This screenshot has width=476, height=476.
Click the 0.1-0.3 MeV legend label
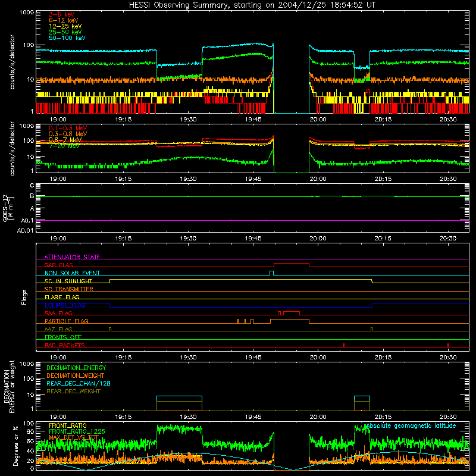pos(68,128)
